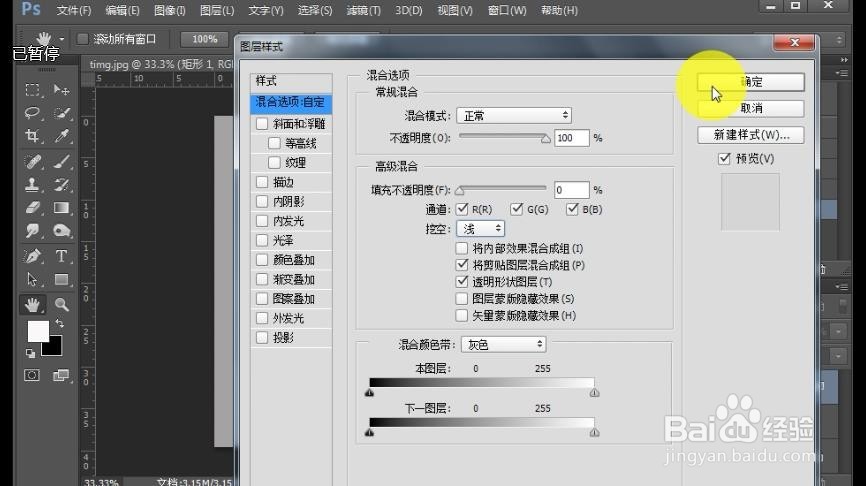Enable 内阴影 style checkbox
Image resolution: width=866 pixels, height=486 pixels.
coord(262,202)
